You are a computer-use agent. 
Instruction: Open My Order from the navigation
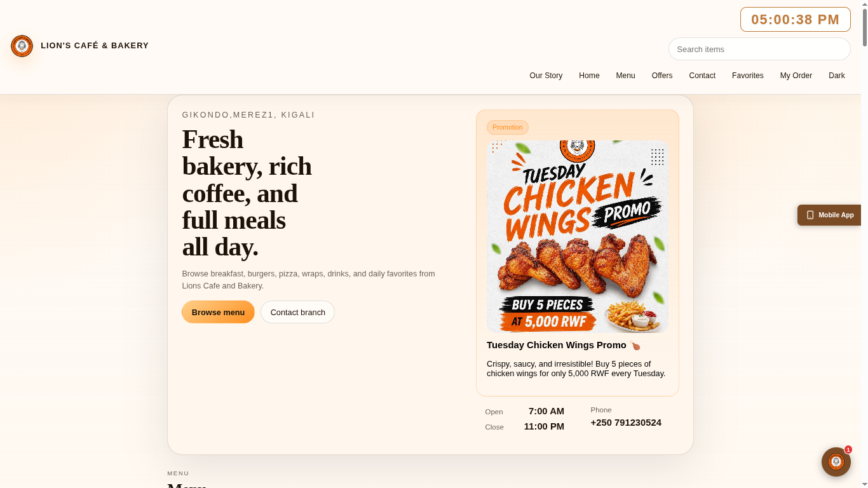796,76
